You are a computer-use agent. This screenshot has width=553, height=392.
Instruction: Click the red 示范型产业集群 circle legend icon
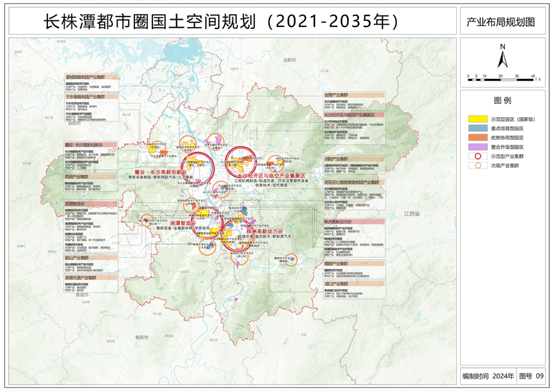[x=478, y=156]
